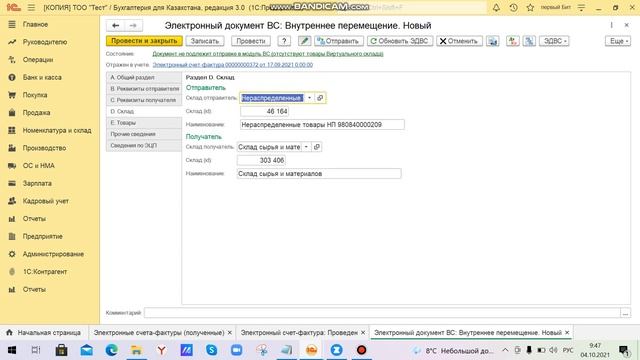Open recipient warehouse with its open icon
The image size is (640, 360).
(317, 147)
